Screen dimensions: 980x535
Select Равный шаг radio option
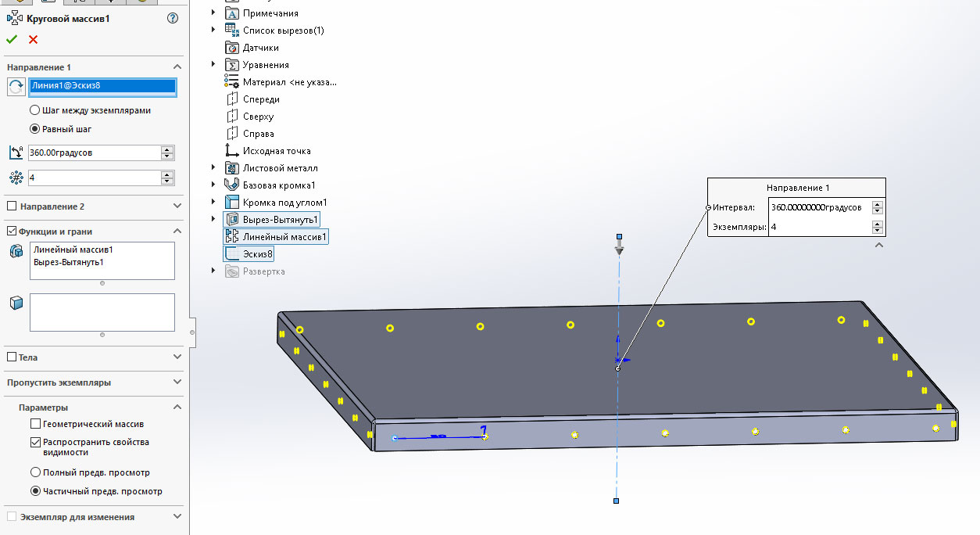(34, 129)
